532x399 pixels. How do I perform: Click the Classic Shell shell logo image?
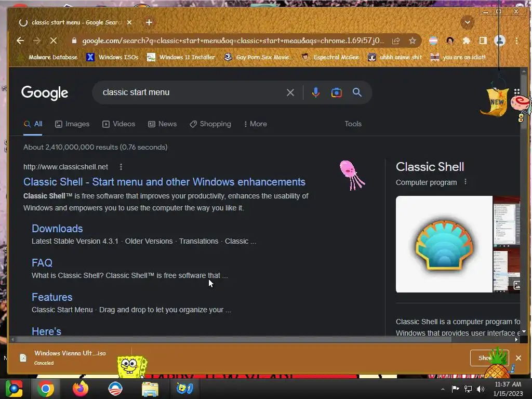pos(444,244)
